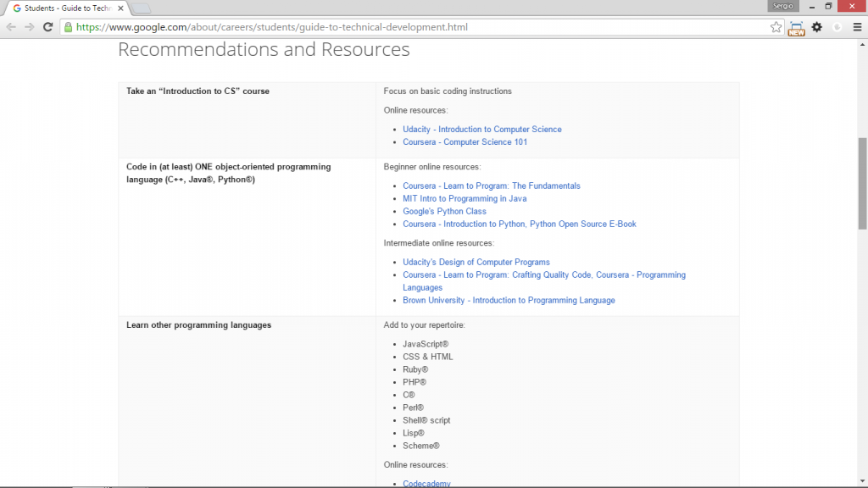The height and width of the screenshot is (488, 868).
Task: Open the Udacity Introduction to Computer Science link
Action: tap(482, 129)
